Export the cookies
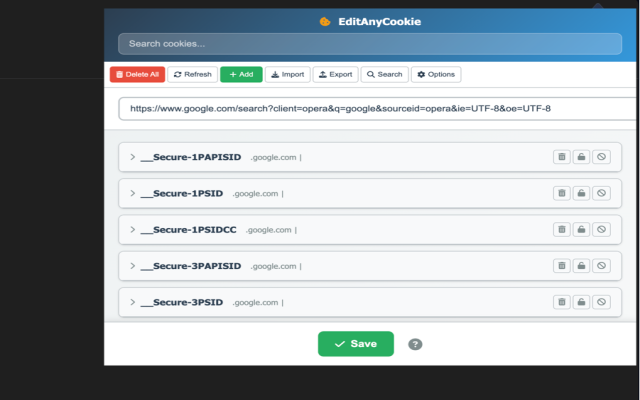The height and width of the screenshot is (400, 640). [x=336, y=74]
